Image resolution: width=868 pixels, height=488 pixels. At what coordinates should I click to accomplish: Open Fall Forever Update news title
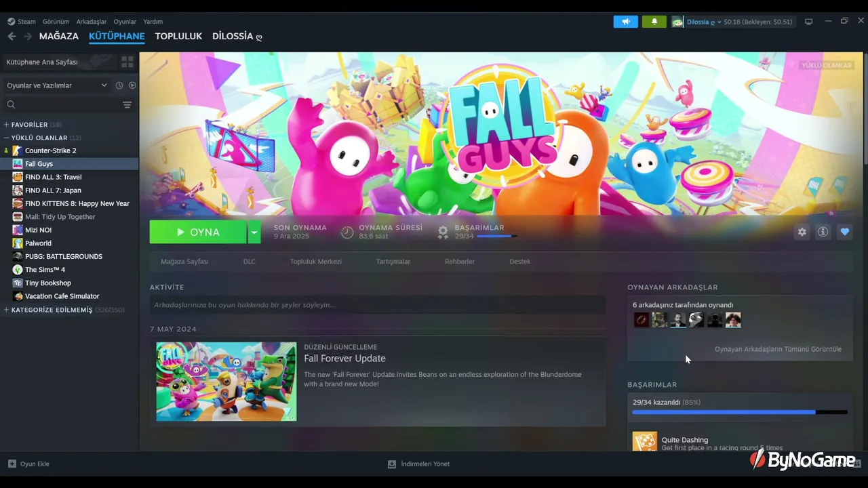(344, 359)
